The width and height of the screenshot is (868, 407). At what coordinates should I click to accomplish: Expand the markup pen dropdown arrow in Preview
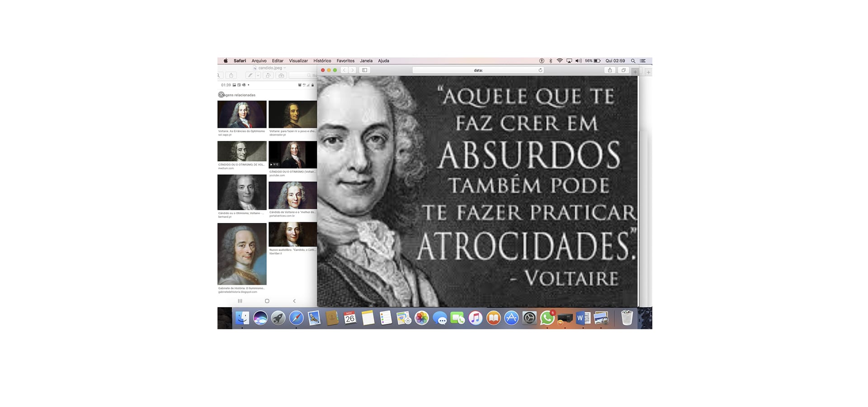[258, 76]
